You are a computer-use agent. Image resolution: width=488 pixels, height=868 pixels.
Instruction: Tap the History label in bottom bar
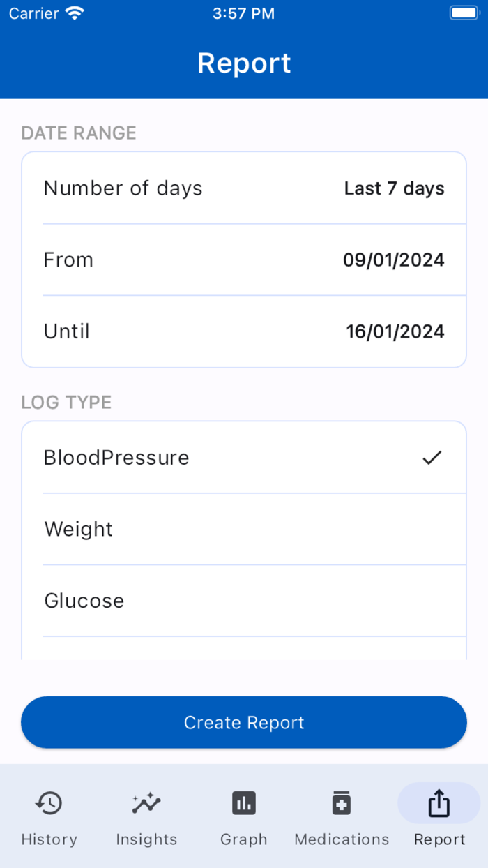(x=49, y=839)
